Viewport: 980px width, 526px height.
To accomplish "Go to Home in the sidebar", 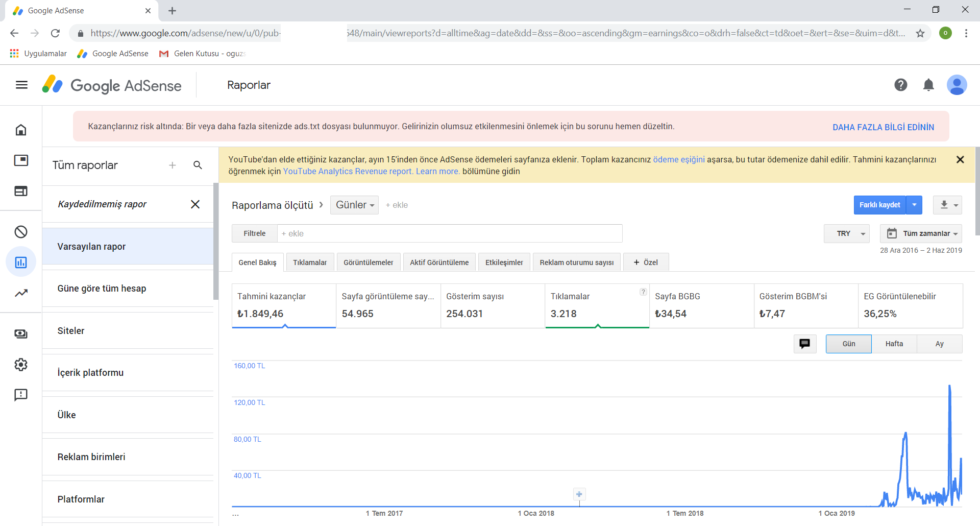I will pyautogui.click(x=21, y=130).
